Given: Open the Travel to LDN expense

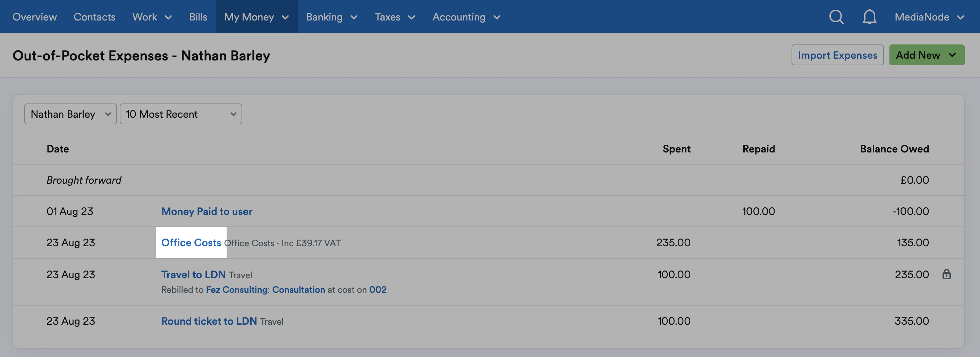Looking at the screenshot, I should pos(193,274).
